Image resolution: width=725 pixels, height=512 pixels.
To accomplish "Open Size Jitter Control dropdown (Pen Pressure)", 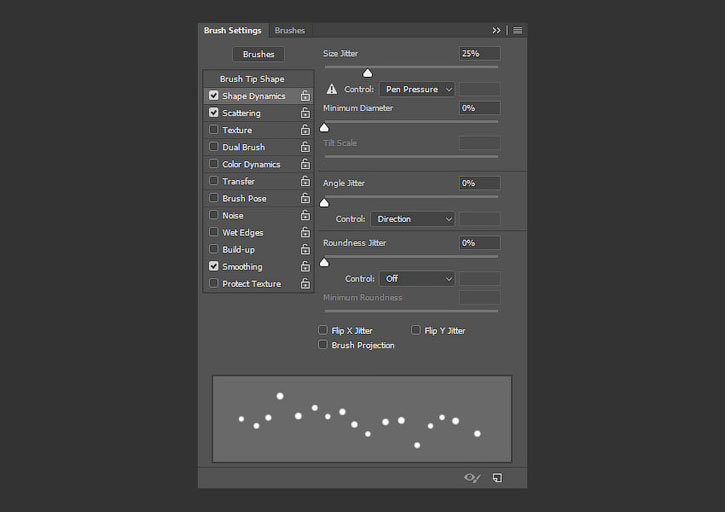I will coord(417,89).
